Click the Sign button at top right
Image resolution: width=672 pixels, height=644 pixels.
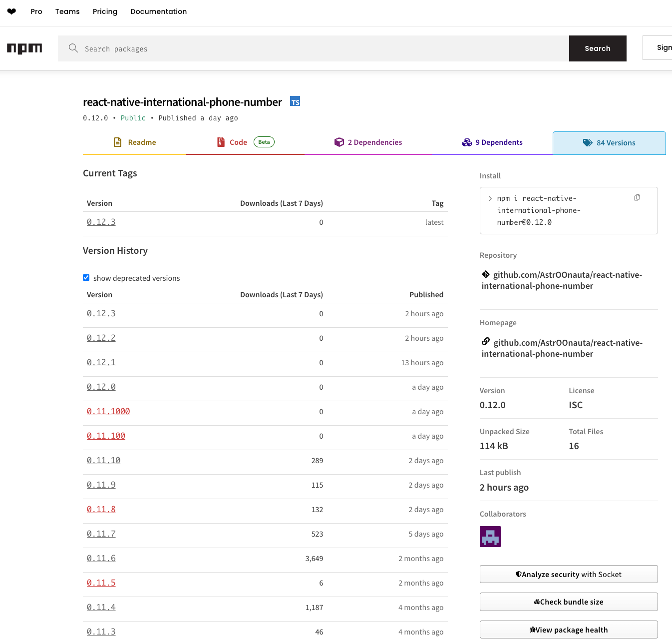(x=658, y=48)
